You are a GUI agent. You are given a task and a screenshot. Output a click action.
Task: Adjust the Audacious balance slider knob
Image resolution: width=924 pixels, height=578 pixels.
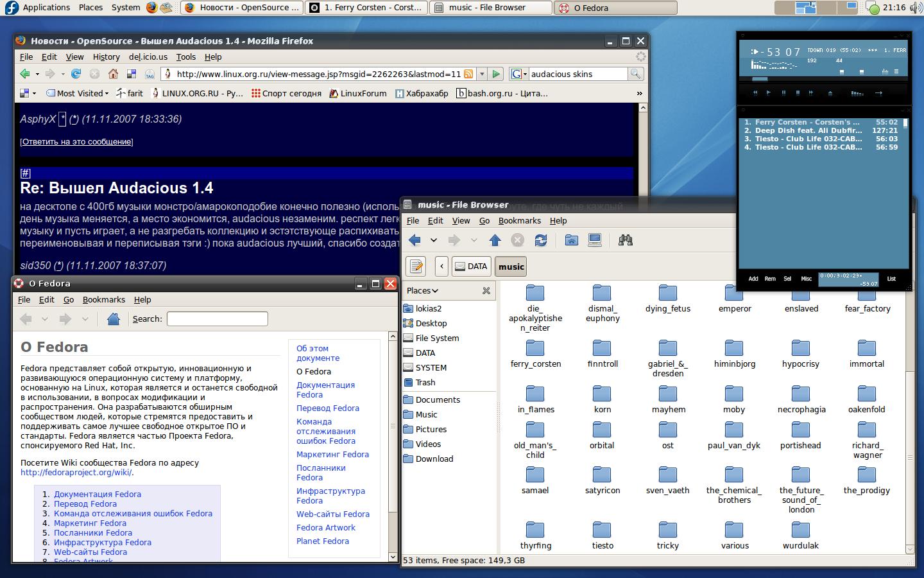(x=860, y=71)
